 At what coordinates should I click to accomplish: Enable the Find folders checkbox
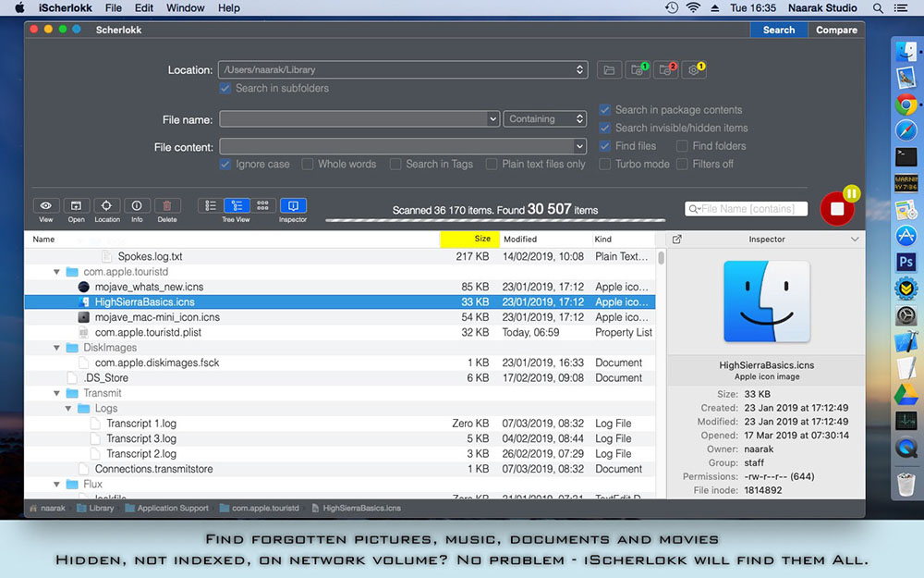[x=682, y=146]
